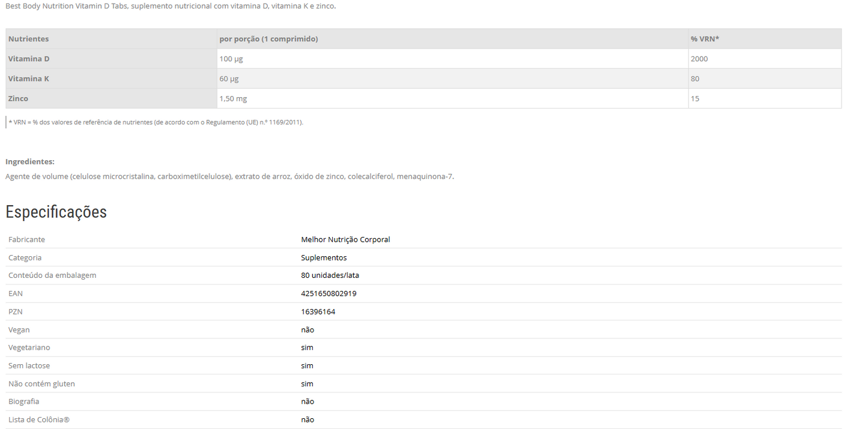
Task: Click the 80 unidades/lata value
Action: point(330,275)
